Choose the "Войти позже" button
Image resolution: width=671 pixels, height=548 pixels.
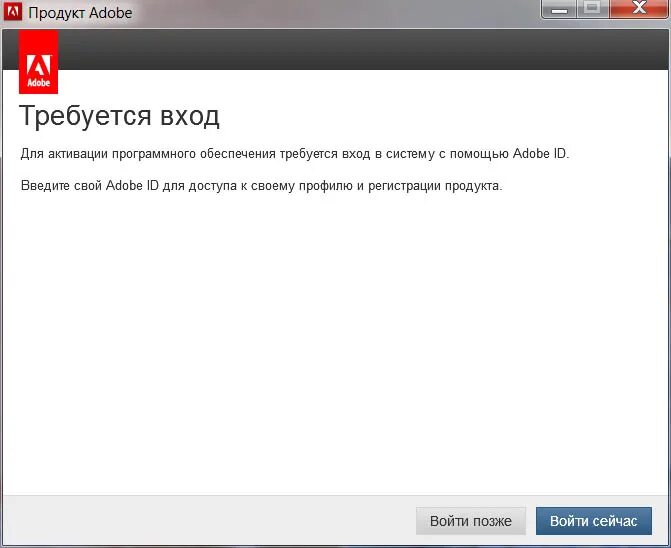point(471,521)
